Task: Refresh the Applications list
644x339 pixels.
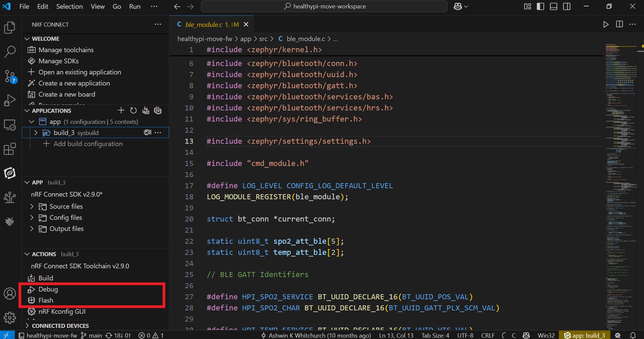Action: 133,110
